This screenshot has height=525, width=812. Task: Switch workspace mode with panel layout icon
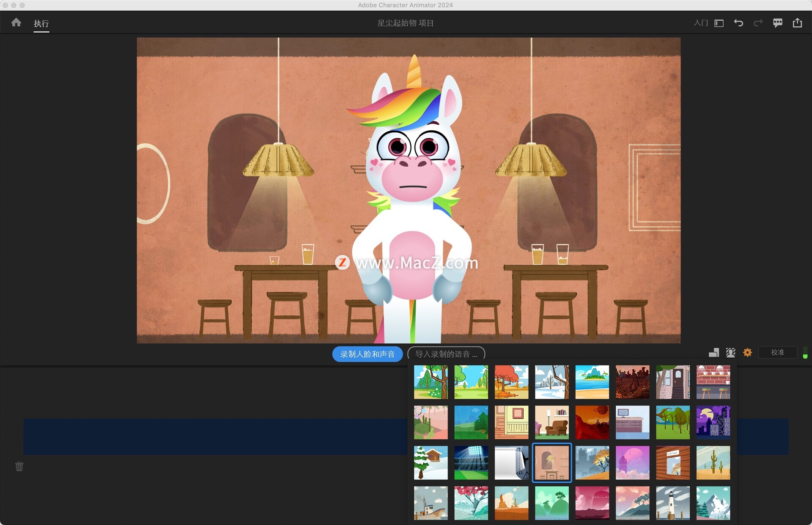tap(719, 23)
